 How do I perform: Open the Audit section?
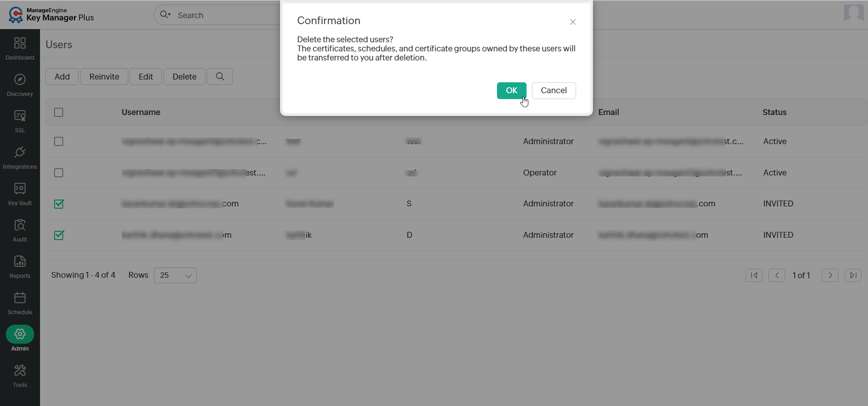click(x=20, y=230)
